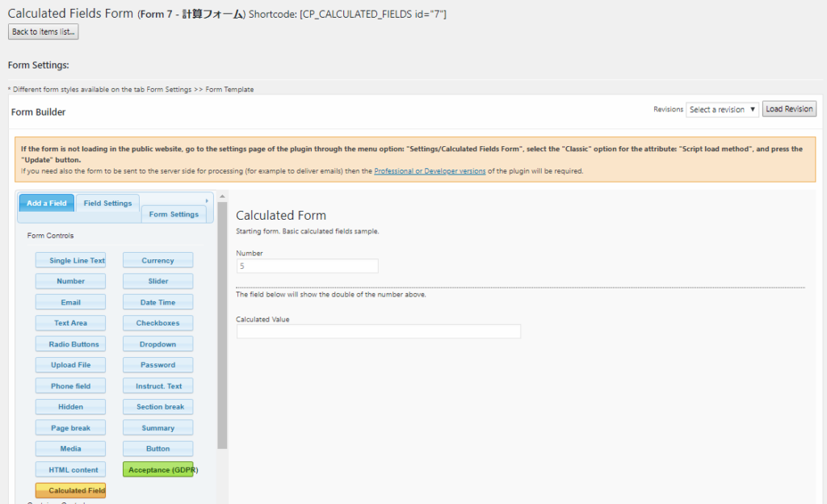827x504 pixels.
Task: Select the Calculated Value field
Action: pyautogui.click(x=378, y=331)
